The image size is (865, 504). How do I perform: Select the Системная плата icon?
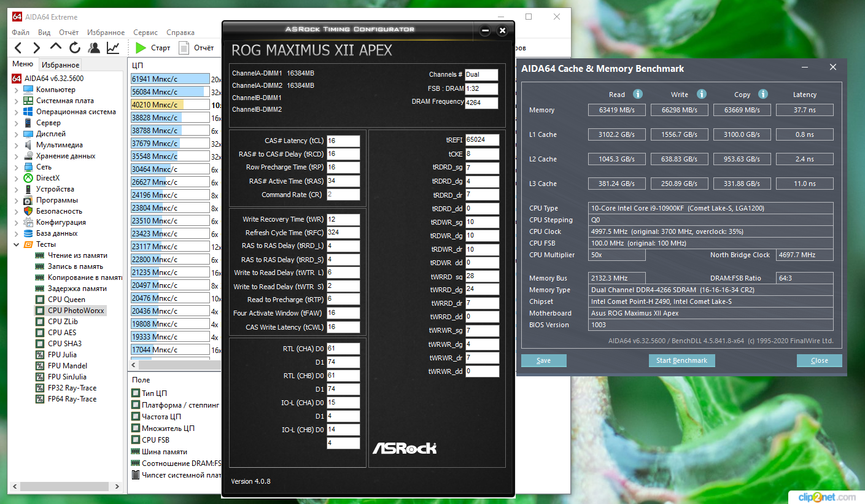click(x=28, y=101)
